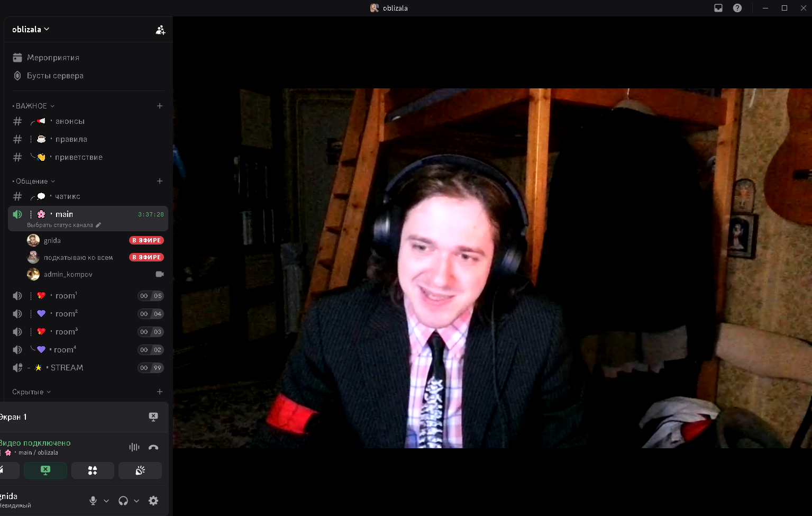Collapse the ВАЖНОЕ category
The height and width of the screenshot is (516, 812).
click(x=34, y=106)
